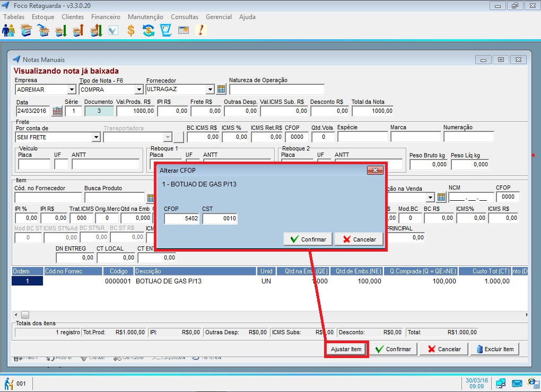Image resolution: width=541 pixels, height=392 pixels.
Task: Open the Tabelas menu
Action: point(14,17)
